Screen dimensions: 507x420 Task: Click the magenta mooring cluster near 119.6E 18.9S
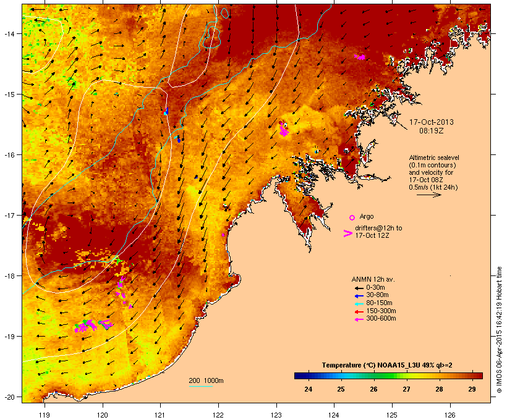click(x=85, y=325)
